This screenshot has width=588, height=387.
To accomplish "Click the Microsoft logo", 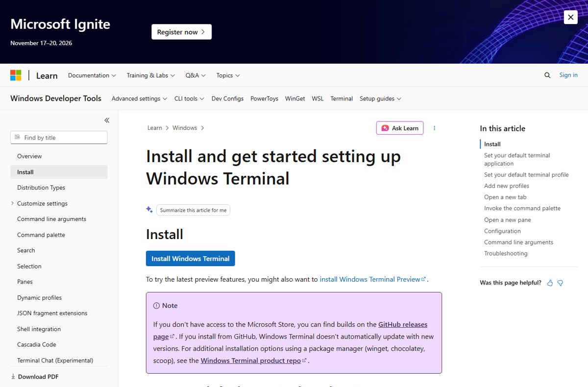I will point(16,75).
